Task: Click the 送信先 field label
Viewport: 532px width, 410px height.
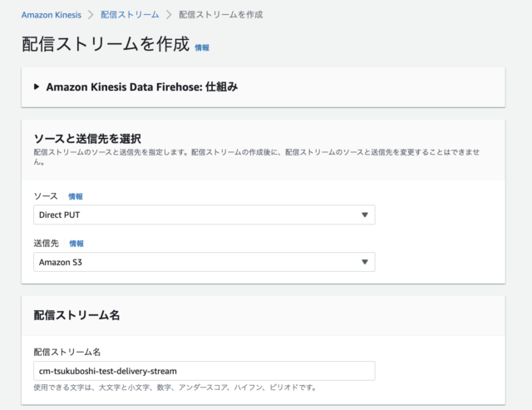Action: 47,244
